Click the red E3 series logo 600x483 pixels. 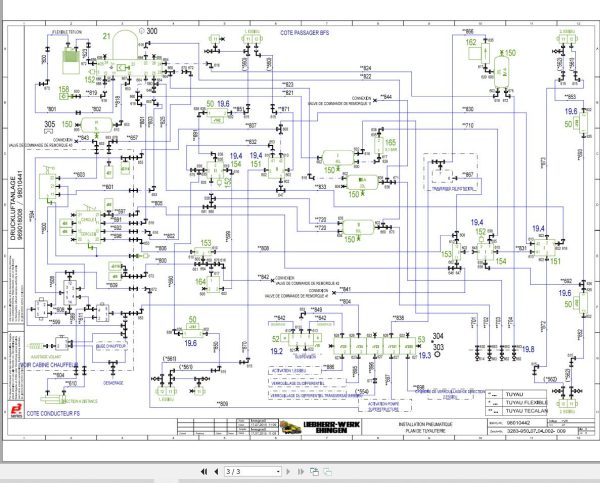(x=16, y=410)
